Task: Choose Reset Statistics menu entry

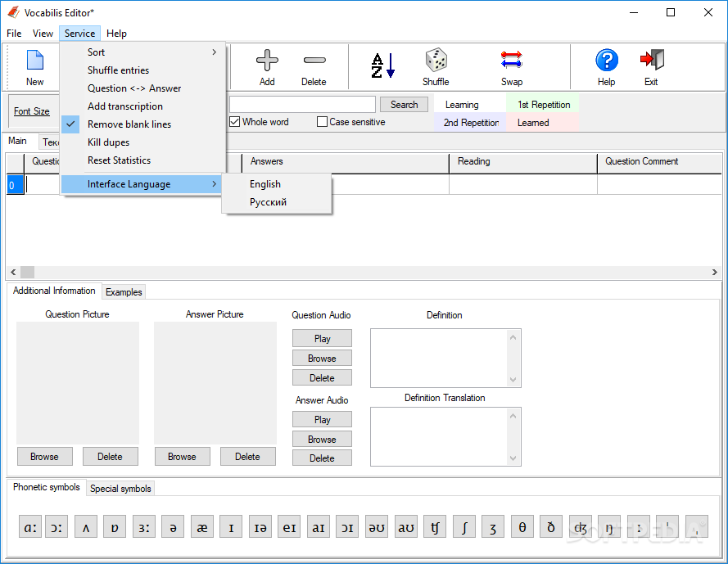Action: [143, 160]
